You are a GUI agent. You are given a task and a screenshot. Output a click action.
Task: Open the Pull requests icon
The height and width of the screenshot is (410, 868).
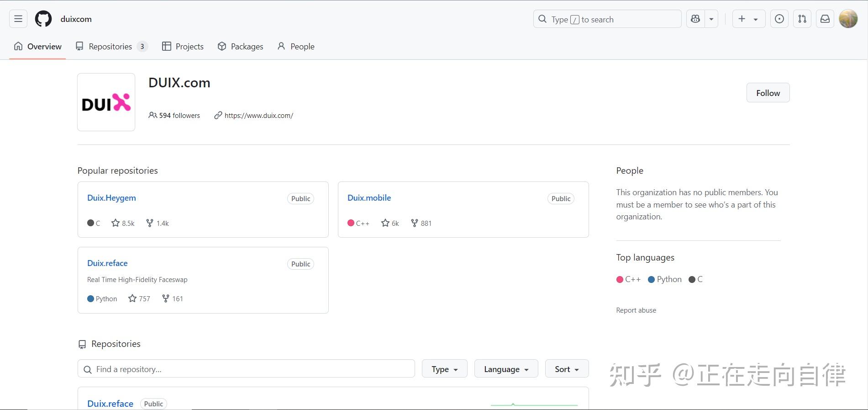802,19
